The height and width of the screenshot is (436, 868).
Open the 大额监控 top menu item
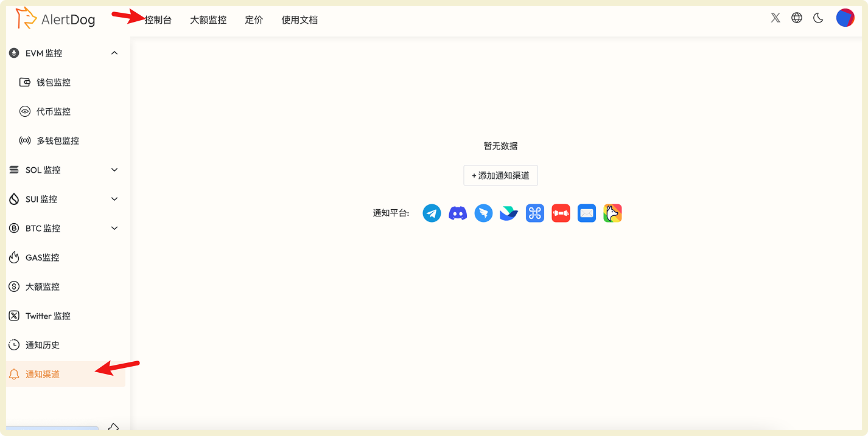[208, 19]
